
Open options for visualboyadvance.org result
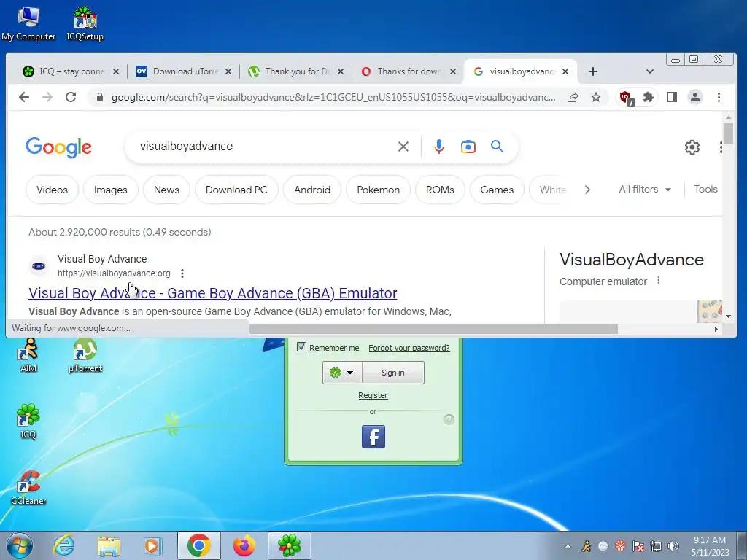182,273
